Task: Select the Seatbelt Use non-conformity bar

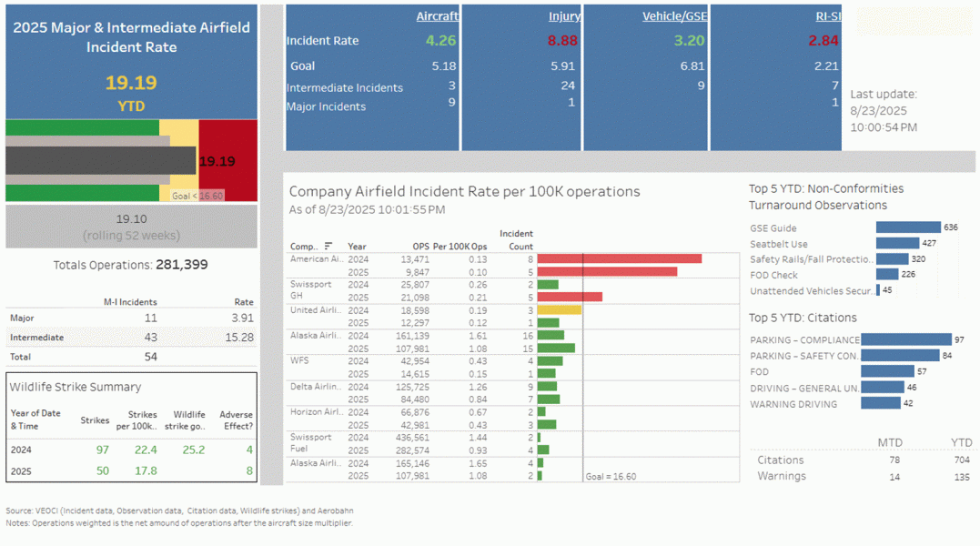Action: click(896, 243)
